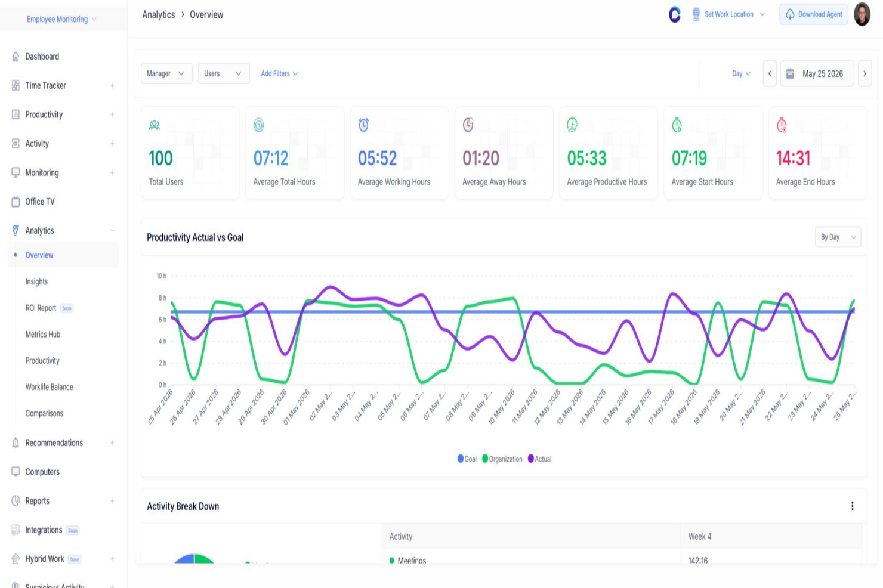The height and width of the screenshot is (588, 883).
Task: Click the Total Users people icon
Action: [155, 125]
